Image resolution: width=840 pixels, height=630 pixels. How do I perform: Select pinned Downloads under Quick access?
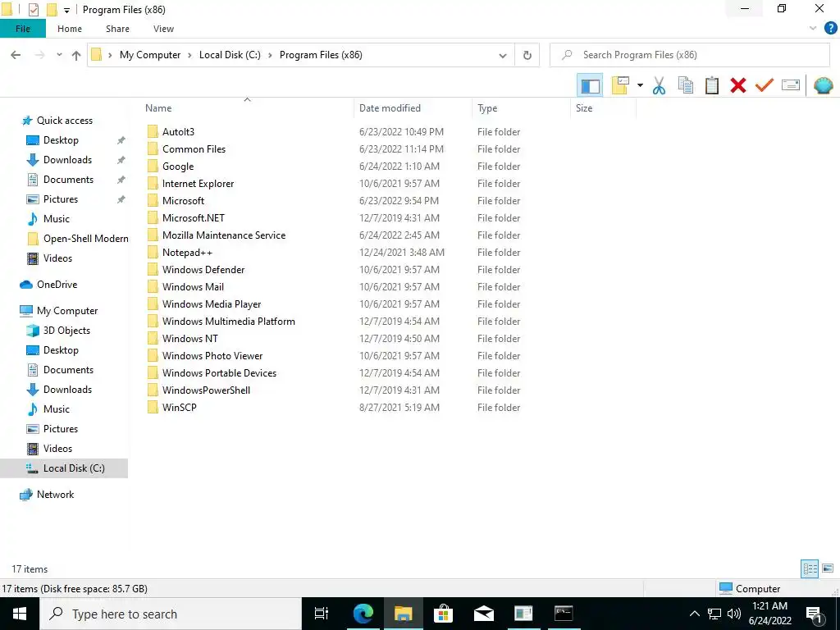point(67,160)
